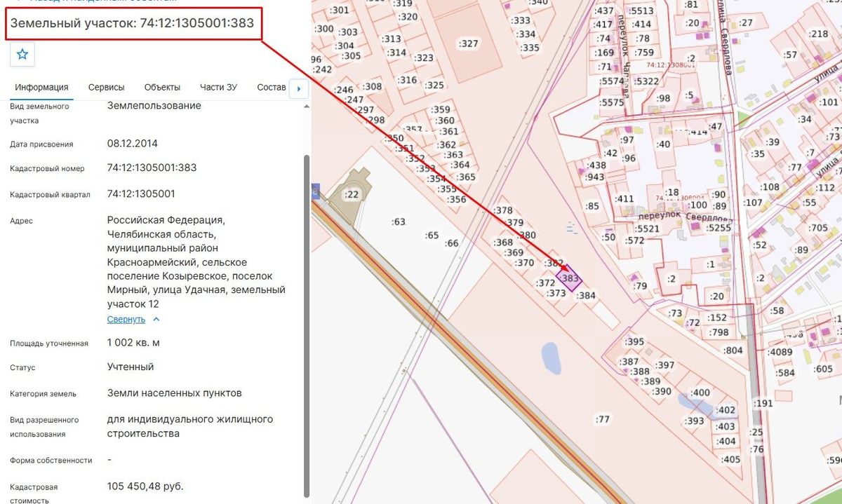This screenshot has width=842, height=504.
Task: Click the date 08.12.2014
Action: click(133, 144)
